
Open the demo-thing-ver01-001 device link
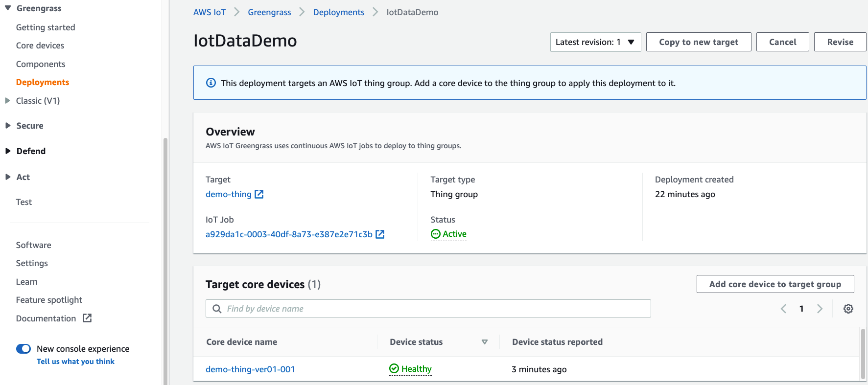tap(250, 369)
